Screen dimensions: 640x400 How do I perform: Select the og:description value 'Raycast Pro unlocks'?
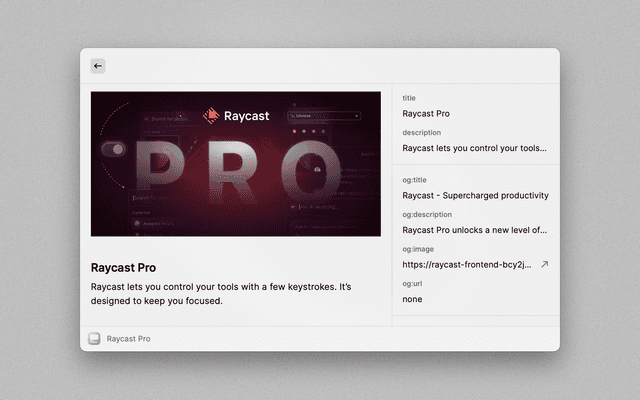point(474,230)
